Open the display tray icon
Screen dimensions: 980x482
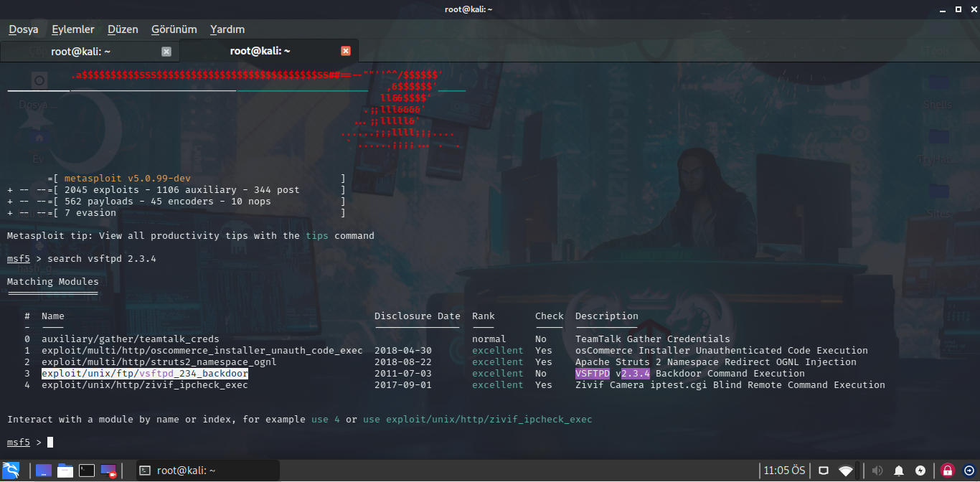(x=824, y=471)
